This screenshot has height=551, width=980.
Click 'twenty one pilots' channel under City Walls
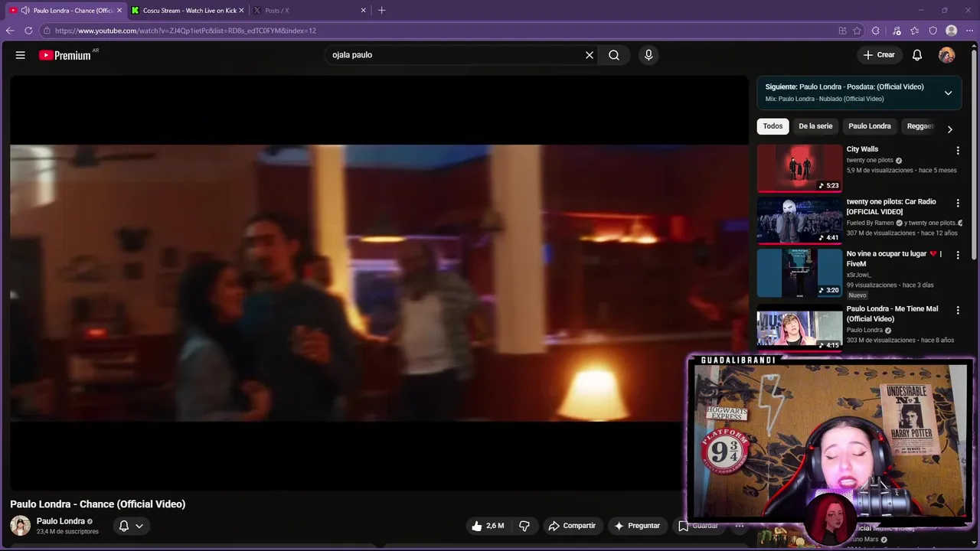pyautogui.click(x=870, y=160)
